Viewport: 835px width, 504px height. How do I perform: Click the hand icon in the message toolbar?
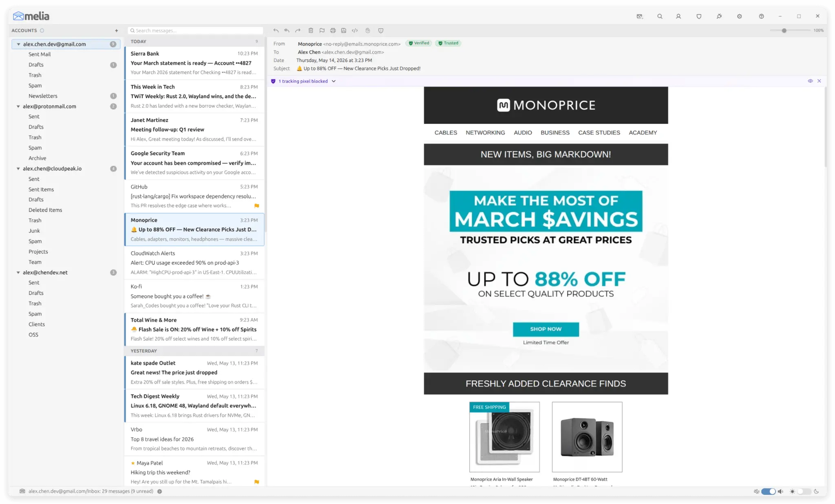click(x=368, y=31)
